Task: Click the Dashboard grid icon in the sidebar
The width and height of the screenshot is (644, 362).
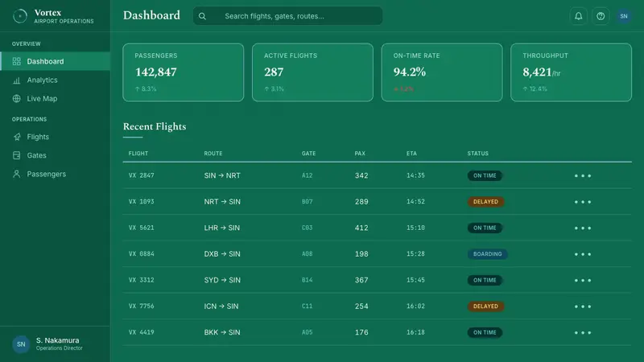Action: pos(16,61)
